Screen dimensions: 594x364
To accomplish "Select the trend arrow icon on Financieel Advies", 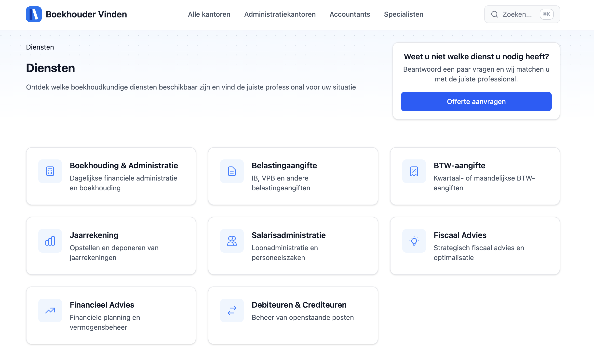I will [x=50, y=310].
